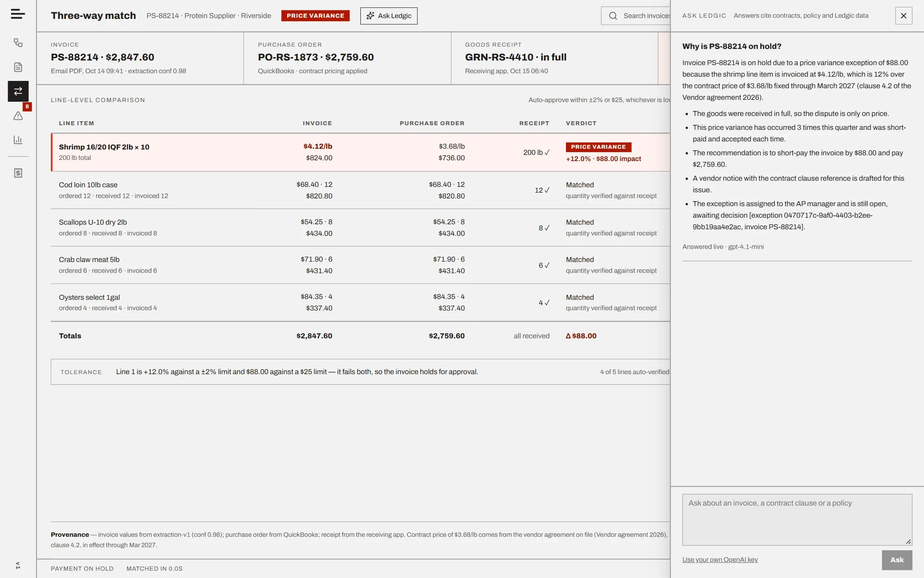The image size is (924, 578).
Task: Click the MATCHED IN 0.0S status label
Action: (x=154, y=568)
